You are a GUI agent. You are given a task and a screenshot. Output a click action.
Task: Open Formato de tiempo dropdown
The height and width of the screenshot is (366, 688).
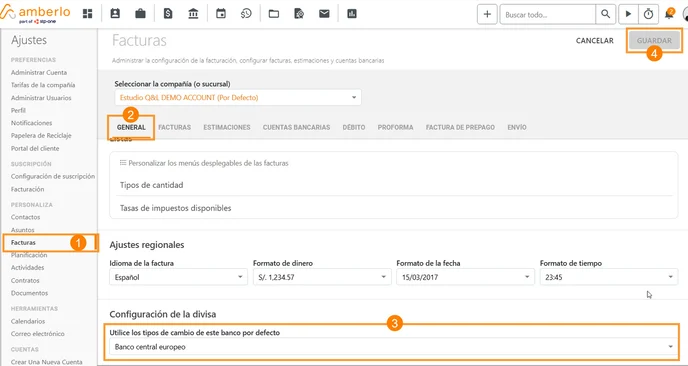609,277
